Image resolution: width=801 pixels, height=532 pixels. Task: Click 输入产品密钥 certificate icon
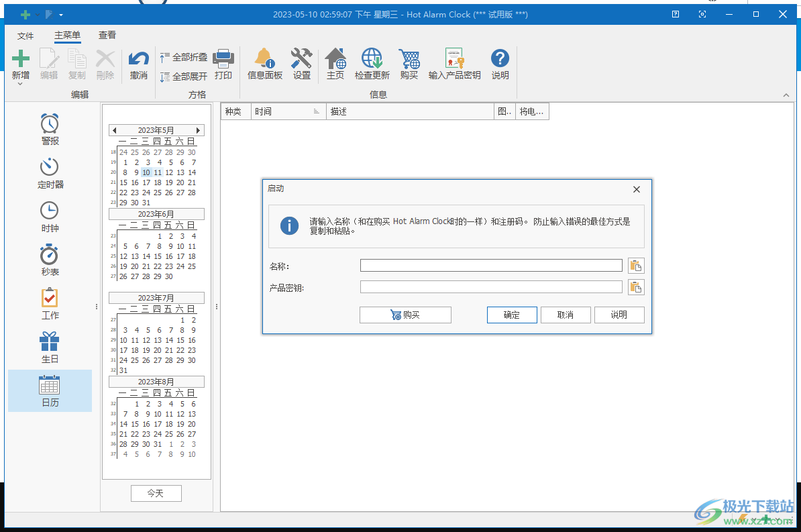click(x=455, y=58)
